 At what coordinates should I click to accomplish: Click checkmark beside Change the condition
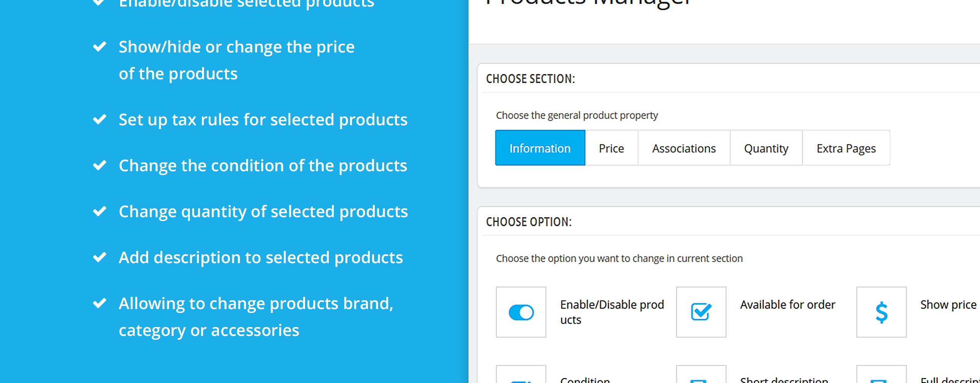100,165
